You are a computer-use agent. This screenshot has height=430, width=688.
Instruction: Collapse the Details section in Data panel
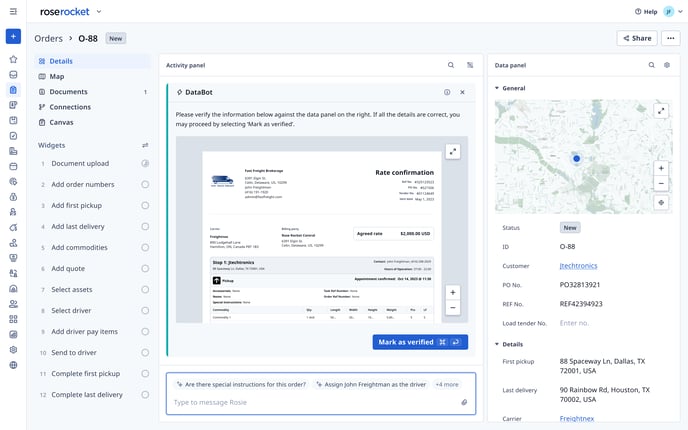[x=498, y=344]
